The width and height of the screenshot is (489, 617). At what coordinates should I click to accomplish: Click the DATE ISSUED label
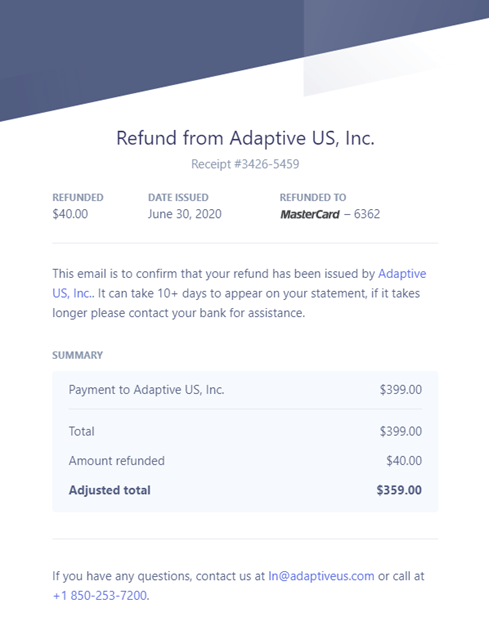(x=178, y=198)
